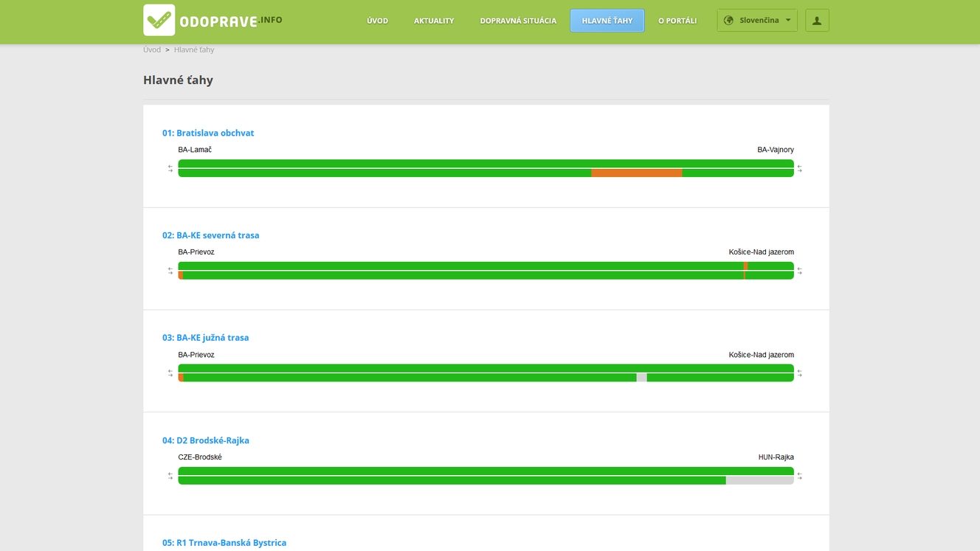980x551 pixels.
Task: Open the Slovenčina language dropdown
Action: [x=757, y=21]
